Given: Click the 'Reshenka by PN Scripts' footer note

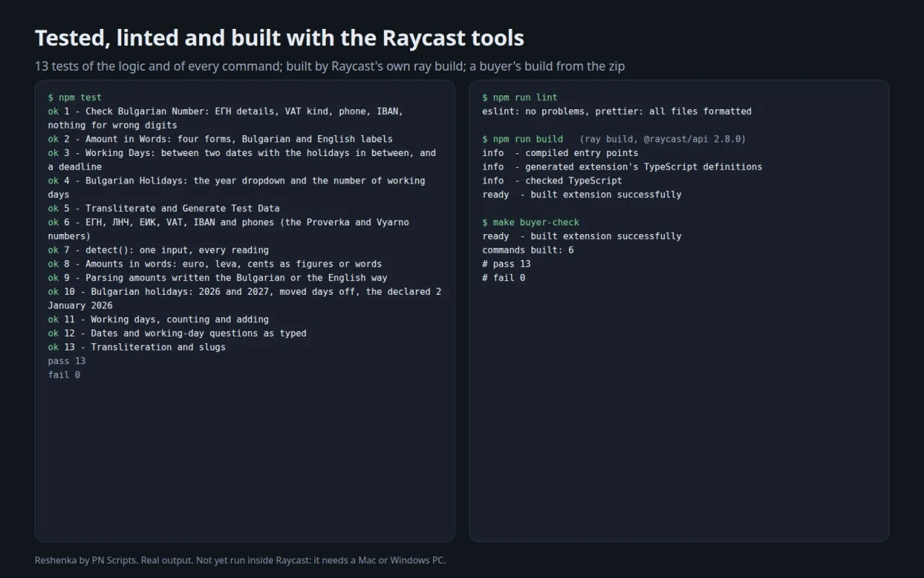Looking at the screenshot, I should point(240,560).
